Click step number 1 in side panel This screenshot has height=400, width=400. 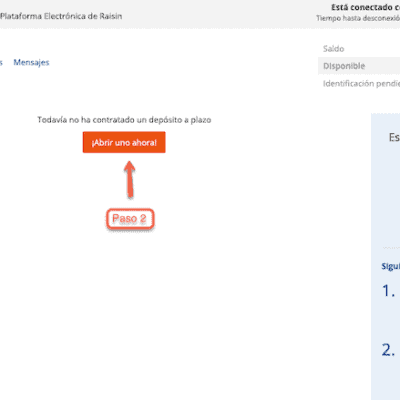pyautogui.click(x=388, y=291)
